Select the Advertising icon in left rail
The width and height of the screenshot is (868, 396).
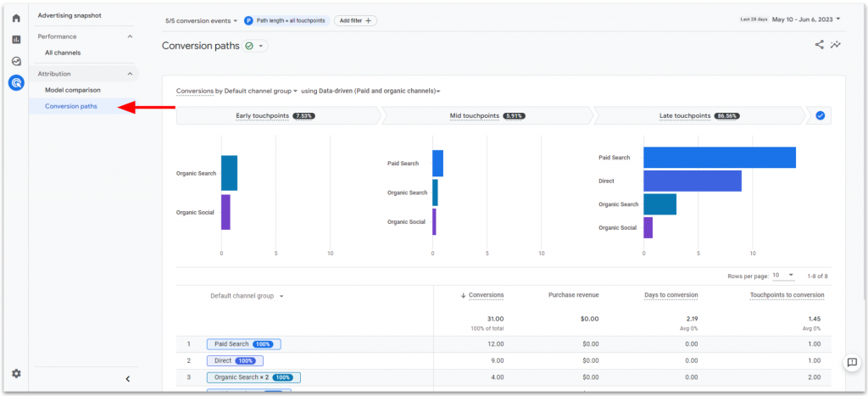16,82
